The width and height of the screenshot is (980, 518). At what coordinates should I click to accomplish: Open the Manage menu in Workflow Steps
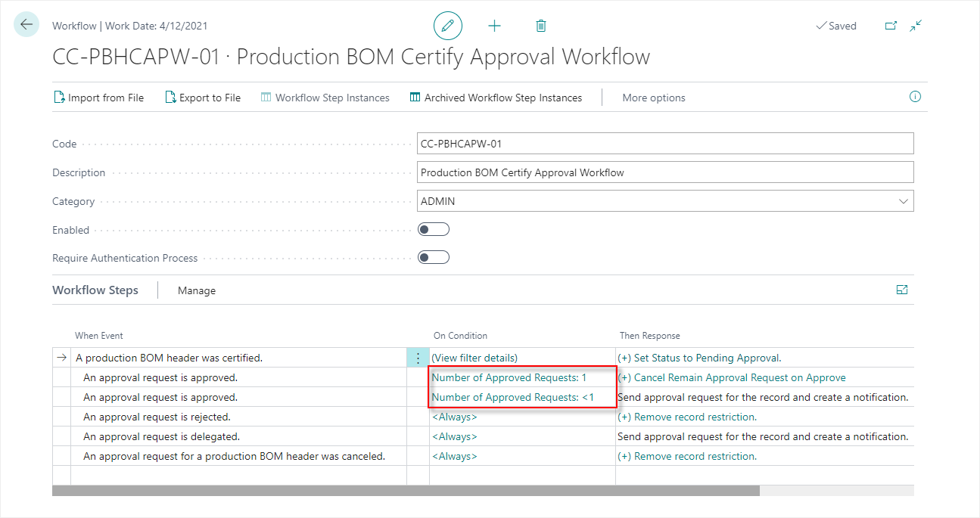[196, 290]
